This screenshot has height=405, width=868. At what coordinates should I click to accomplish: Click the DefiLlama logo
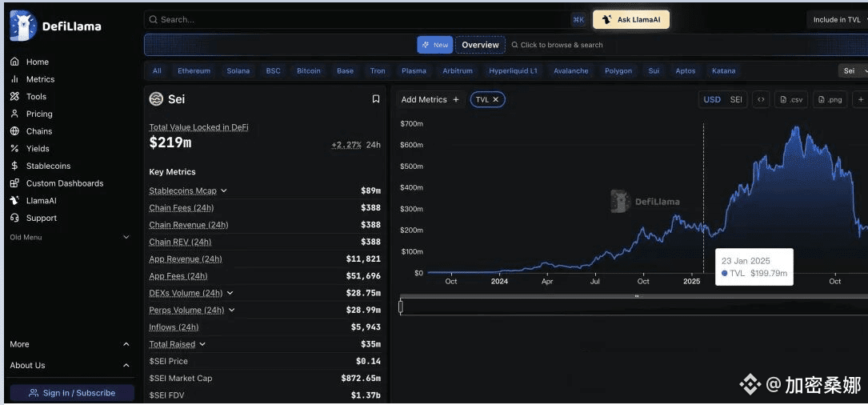55,26
